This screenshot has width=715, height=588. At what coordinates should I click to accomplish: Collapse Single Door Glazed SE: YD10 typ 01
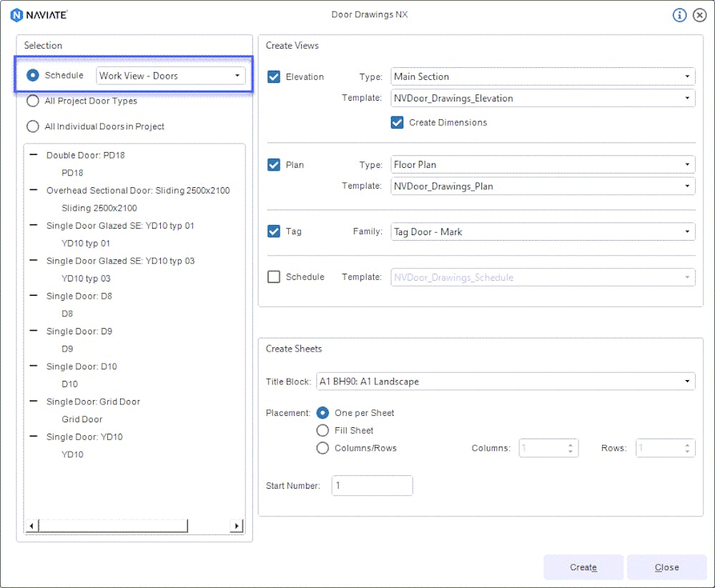click(34, 225)
